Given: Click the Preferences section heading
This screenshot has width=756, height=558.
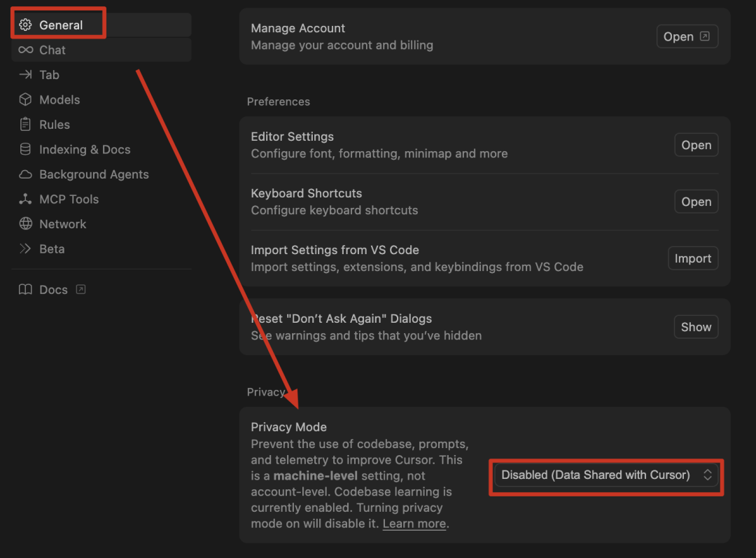Looking at the screenshot, I should tap(278, 102).
